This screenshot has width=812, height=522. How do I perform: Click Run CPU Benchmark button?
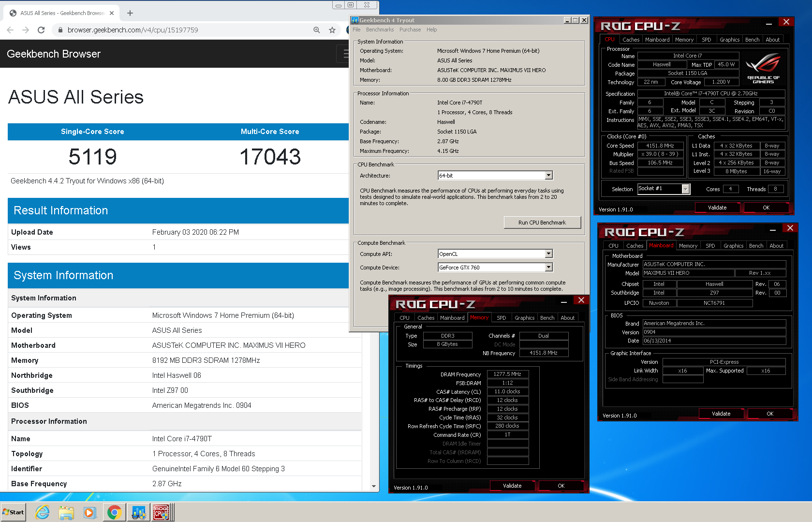pos(542,223)
